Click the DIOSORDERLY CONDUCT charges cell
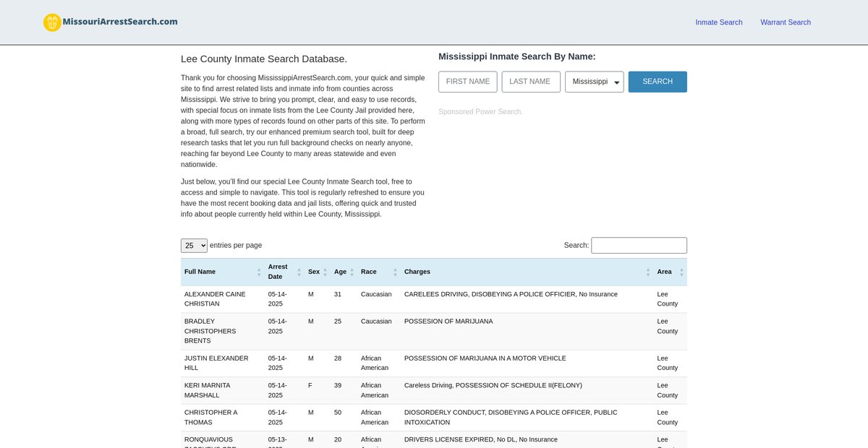The width and height of the screenshot is (868, 448). pos(527,417)
